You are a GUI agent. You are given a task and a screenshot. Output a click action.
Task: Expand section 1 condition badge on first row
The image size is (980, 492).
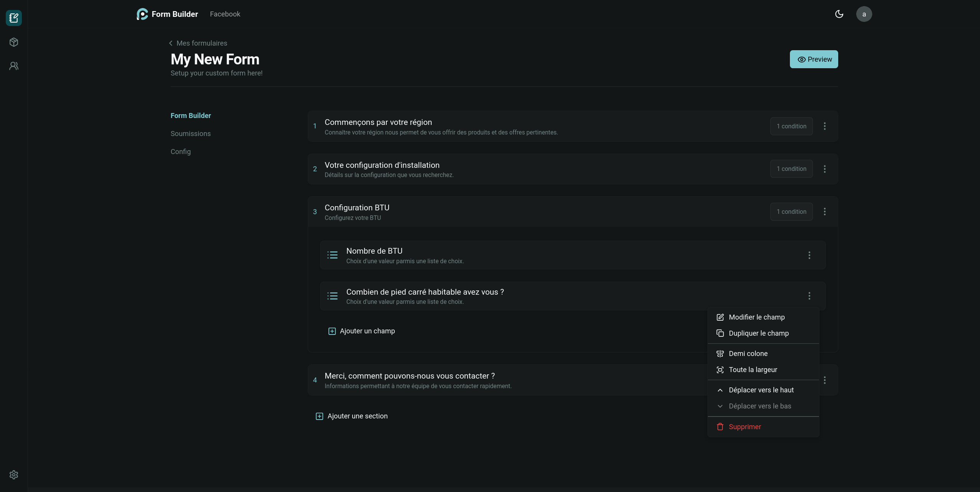tap(791, 126)
